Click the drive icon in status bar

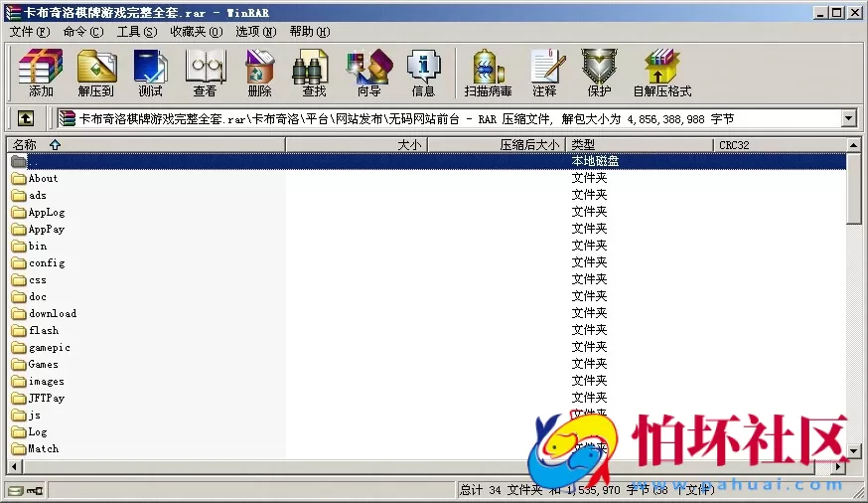pos(16,490)
